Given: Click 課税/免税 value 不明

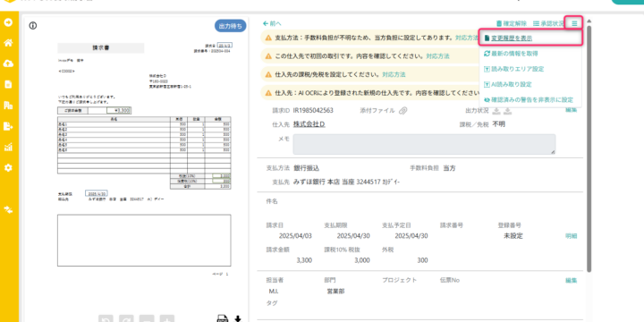Looking at the screenshot, I should point(498,124).
